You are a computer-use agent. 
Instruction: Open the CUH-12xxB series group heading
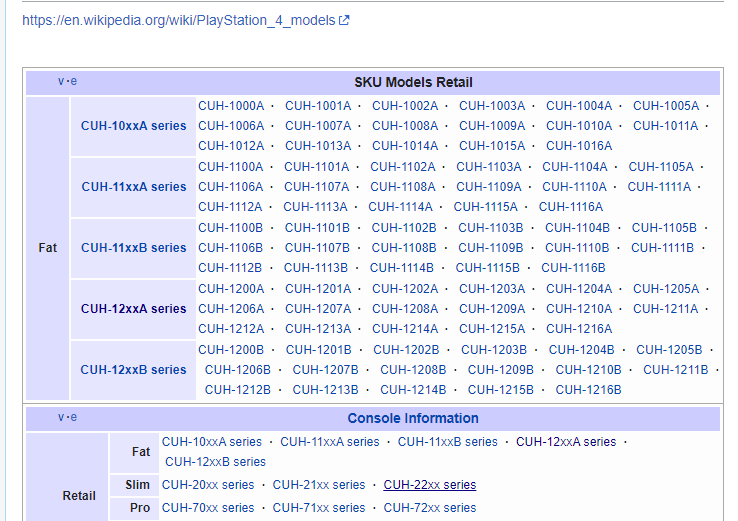133,370
